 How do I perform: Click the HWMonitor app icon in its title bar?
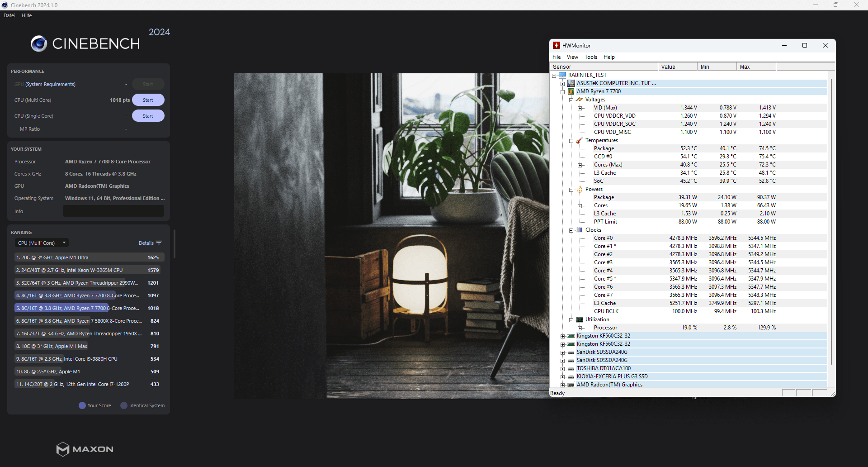click(x=557, y=45)
